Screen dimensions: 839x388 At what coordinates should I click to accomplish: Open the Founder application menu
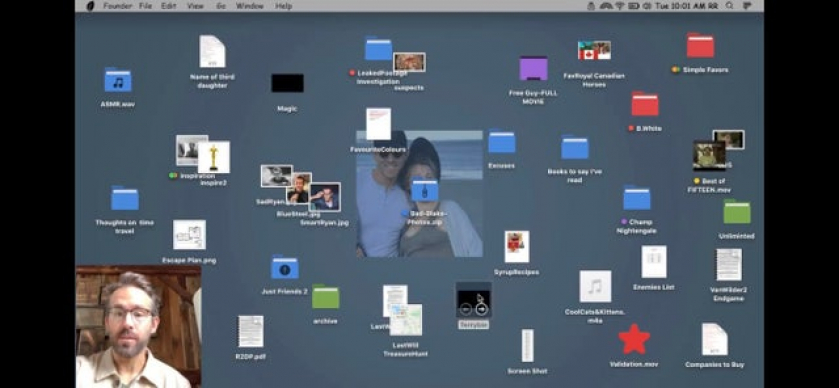pyautogui.click(x=117, y=6)
